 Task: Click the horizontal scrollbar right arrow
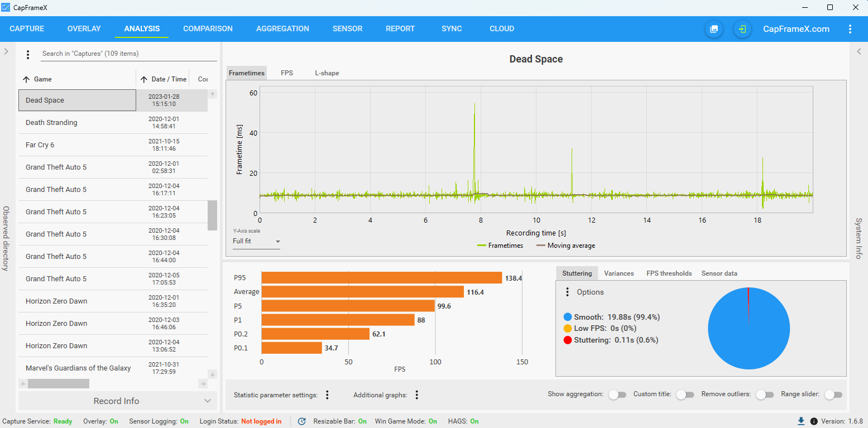click(203, 384)
